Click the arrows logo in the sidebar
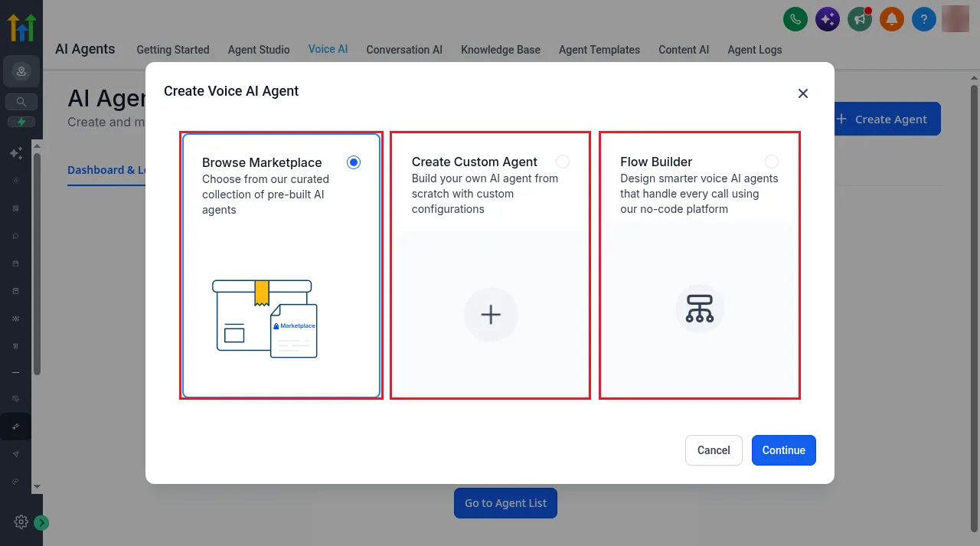This screenshot has width=980, height=546. [x=21, y=27]
